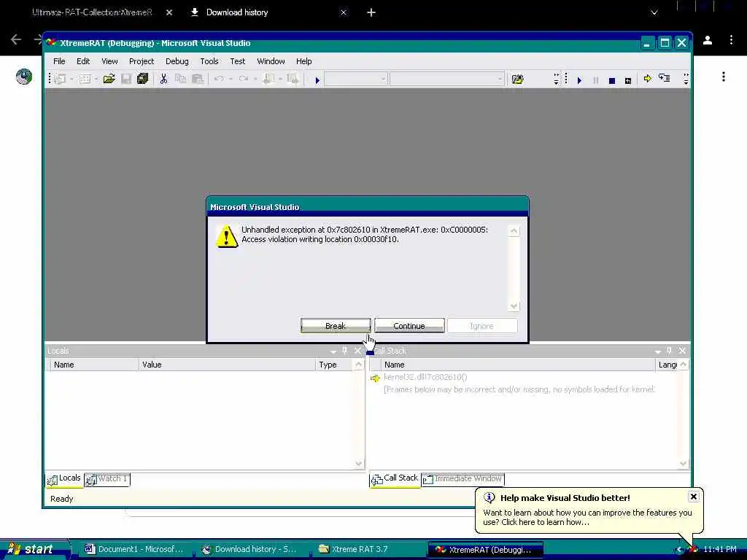
Task: Open the solution configurations combo box
Action: click(356, 79)
